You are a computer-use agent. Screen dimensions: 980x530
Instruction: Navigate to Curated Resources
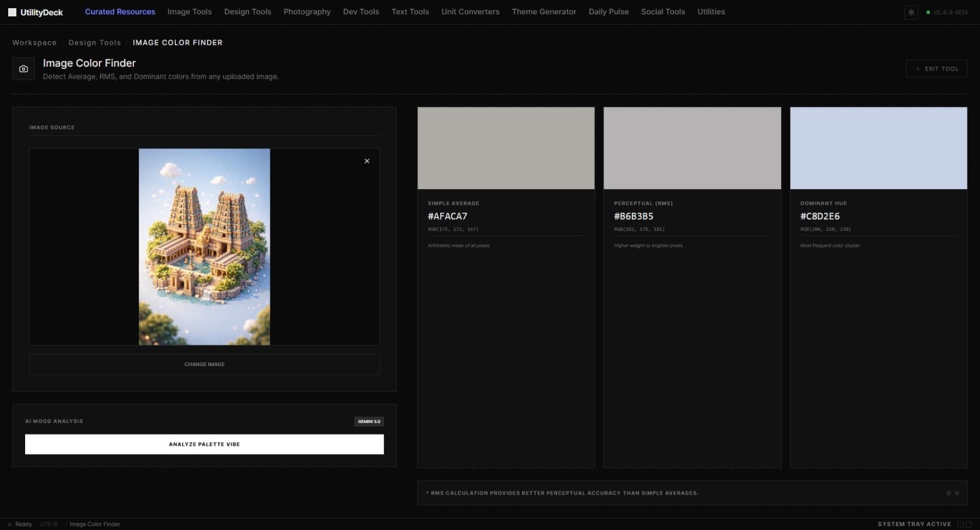point(120,11)
